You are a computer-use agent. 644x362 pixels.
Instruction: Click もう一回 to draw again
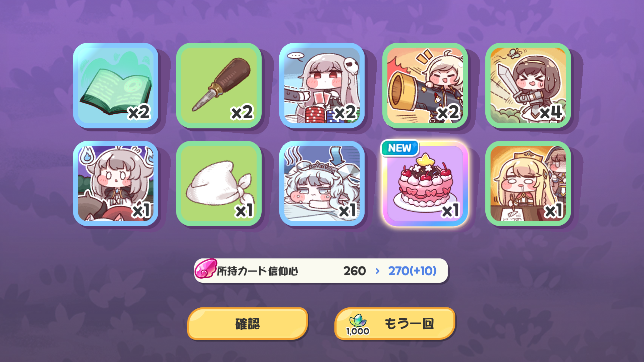tap(395, 324)
